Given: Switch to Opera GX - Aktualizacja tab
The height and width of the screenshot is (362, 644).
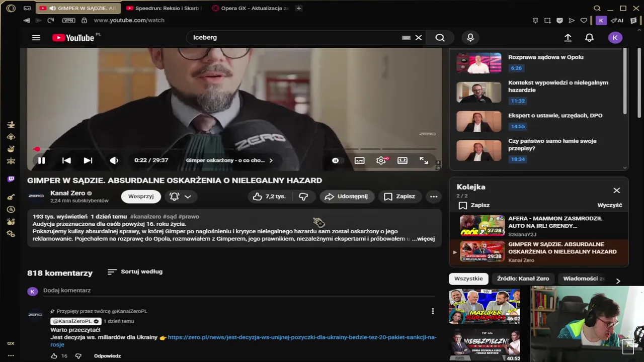Looking at the screenshot, I should click(x=251, y=9).
